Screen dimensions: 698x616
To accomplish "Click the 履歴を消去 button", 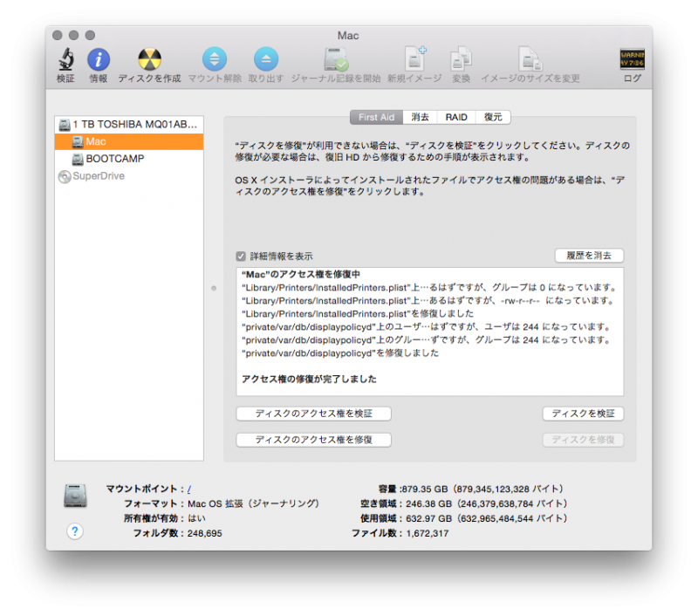I will pyautogui.click(x=589, y=256).
